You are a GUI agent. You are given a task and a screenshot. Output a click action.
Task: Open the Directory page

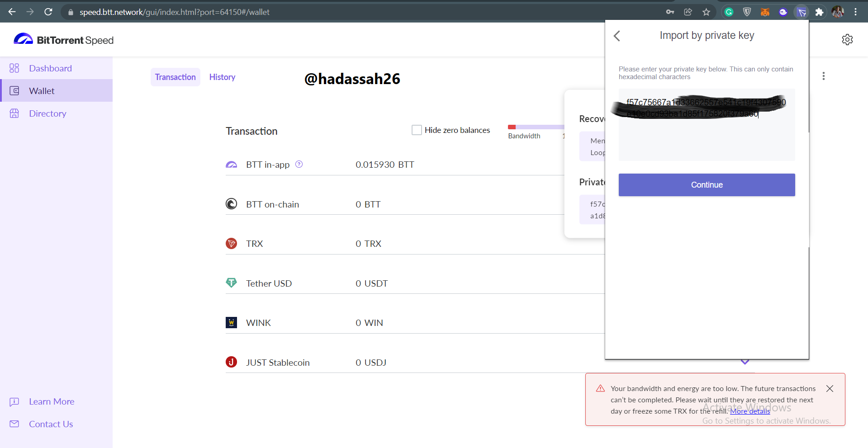pyautogui.click(x=56, y=113)
